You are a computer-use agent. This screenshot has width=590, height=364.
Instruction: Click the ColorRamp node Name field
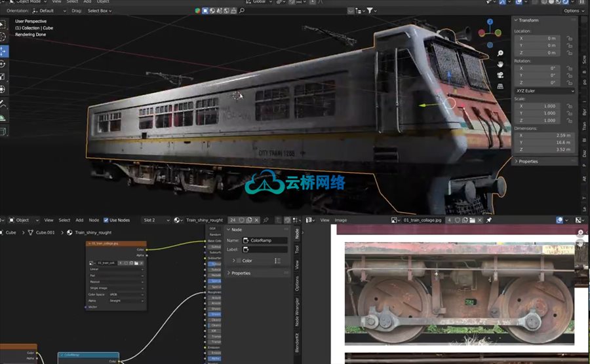(x=265, y=240)
